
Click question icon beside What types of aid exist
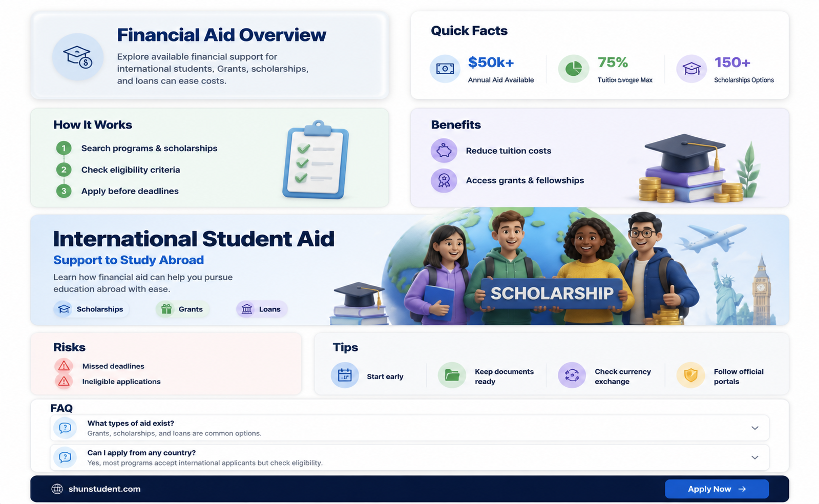click(x=65, y=428)
